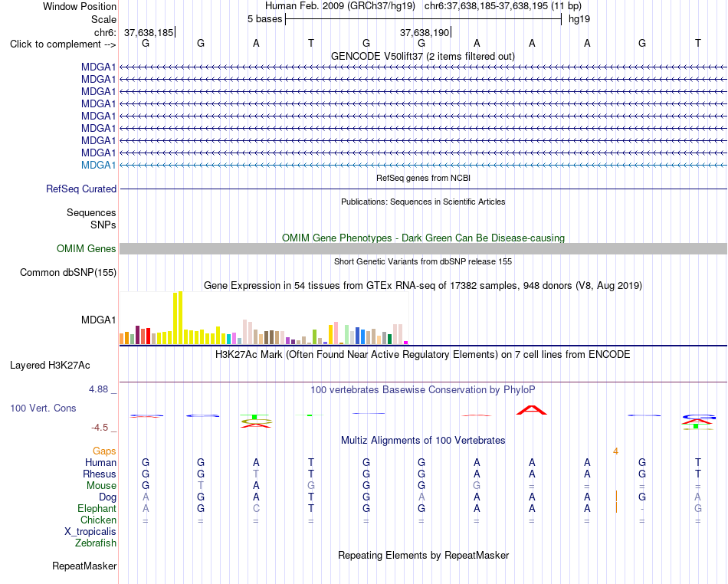Open 'Multiz Alignments of 100 Vertebrates' title

click(x=423, y=440)
